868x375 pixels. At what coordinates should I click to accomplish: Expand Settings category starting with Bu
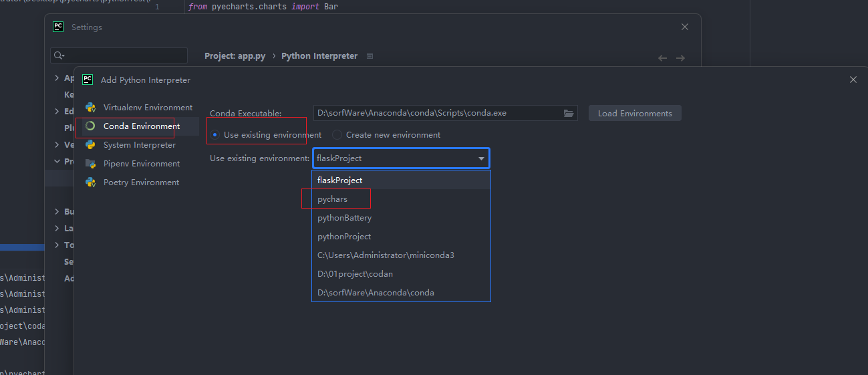57,212
